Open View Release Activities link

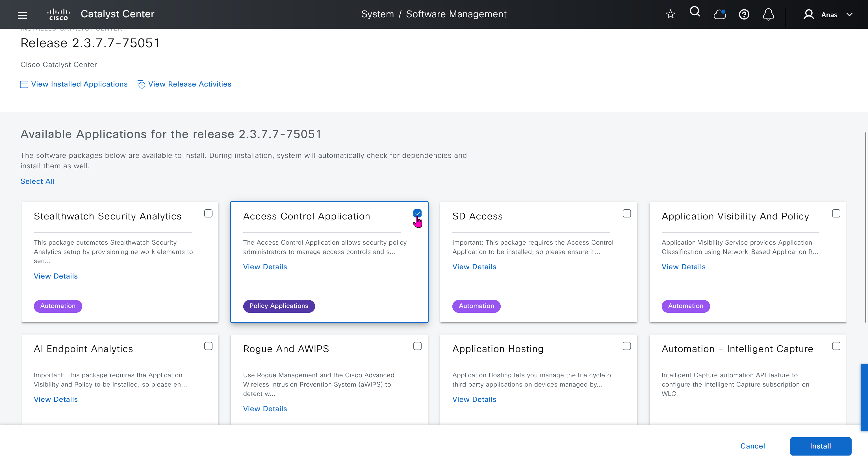189,84
